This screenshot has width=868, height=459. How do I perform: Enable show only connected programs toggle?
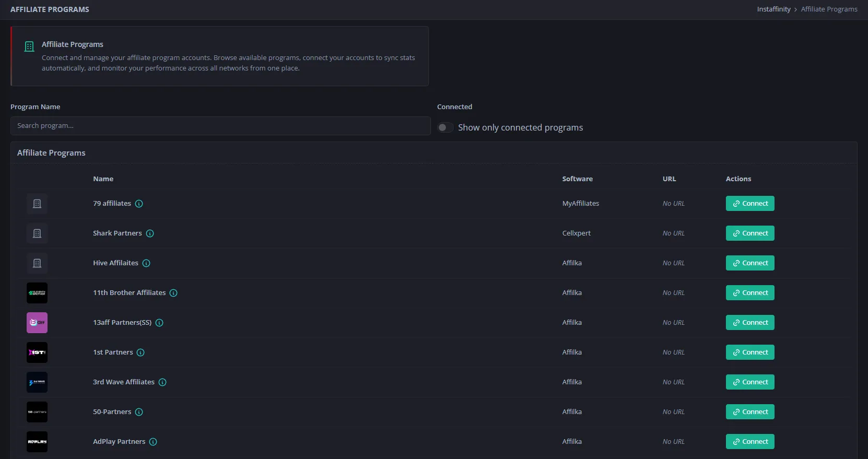coord(445,127)
